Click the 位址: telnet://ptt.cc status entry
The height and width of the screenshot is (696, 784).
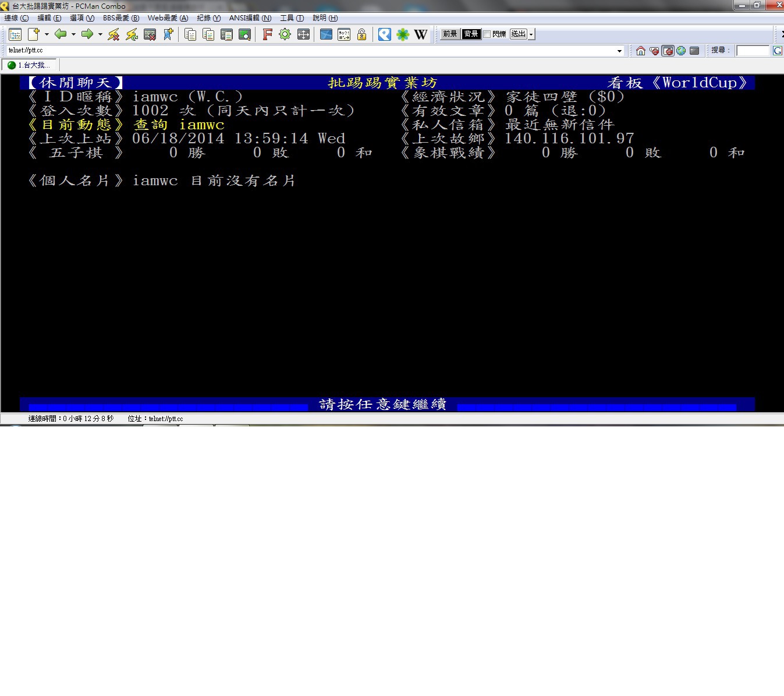[x=155, y=419]
